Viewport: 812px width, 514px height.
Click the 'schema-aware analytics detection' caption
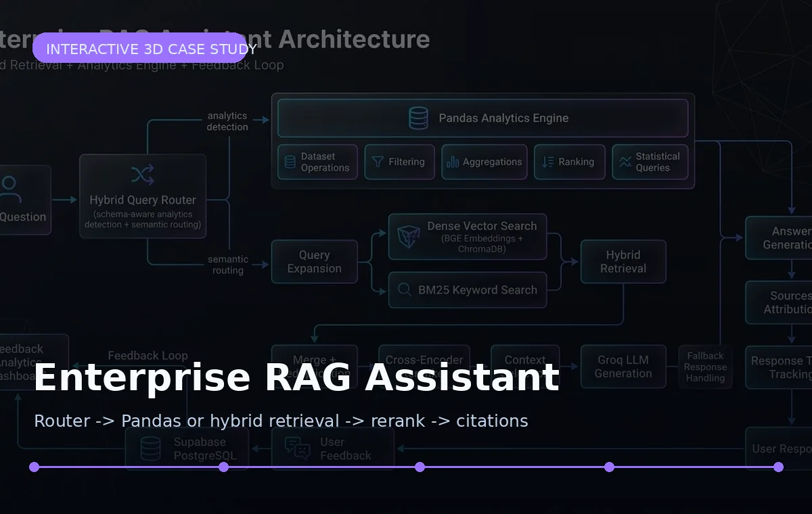click(143, 219)
